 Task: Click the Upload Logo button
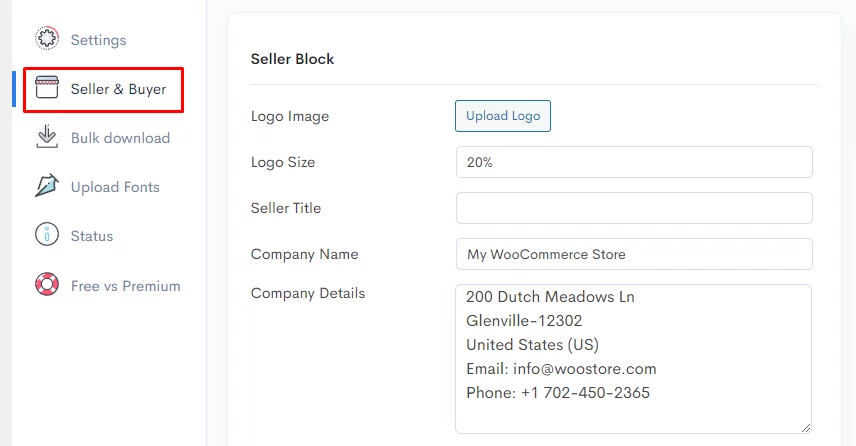coord(503,116)
